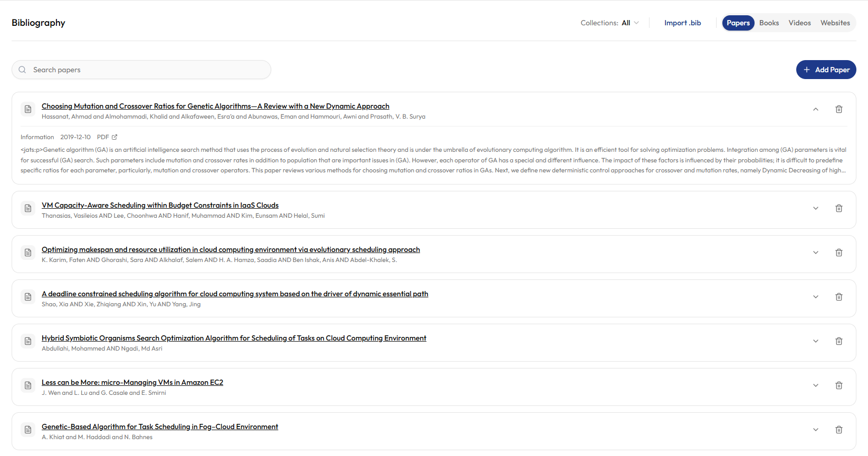This screenshot has width=868, height=456.
Task: Expand the VM Capacity-Aware Scheduling paper details
Action: [815, 208]
